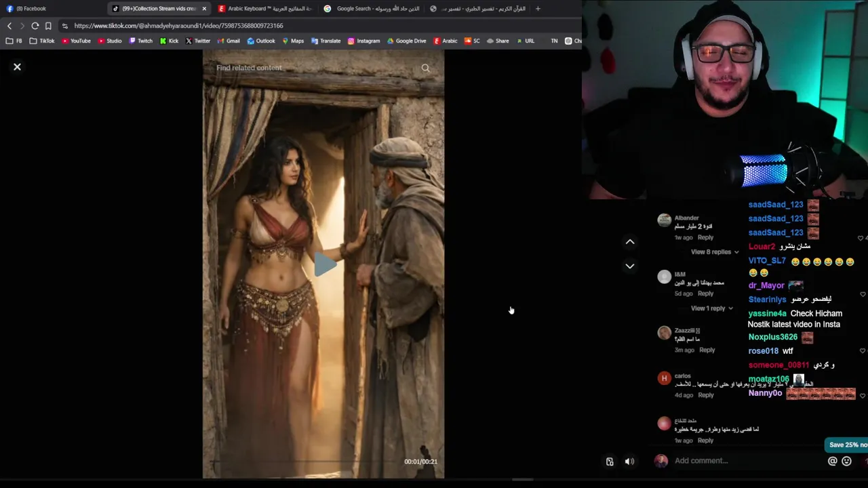Switch to the Arabic Keyboard tab

coord(264,9)
